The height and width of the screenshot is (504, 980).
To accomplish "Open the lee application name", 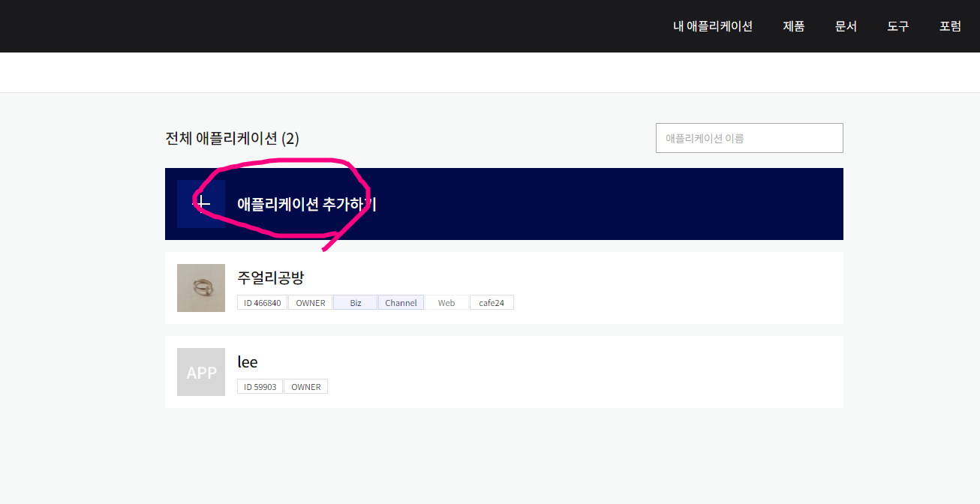I will tap(248, 361).
